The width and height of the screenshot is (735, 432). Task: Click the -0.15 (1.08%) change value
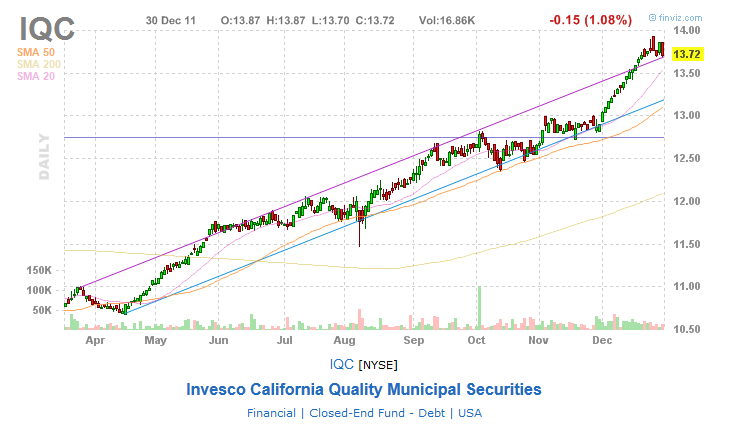591,20
